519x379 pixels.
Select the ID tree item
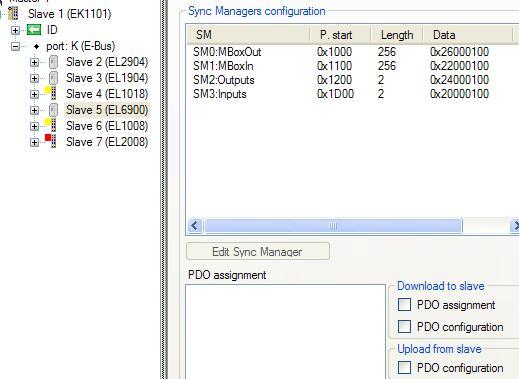coord(52,30)
